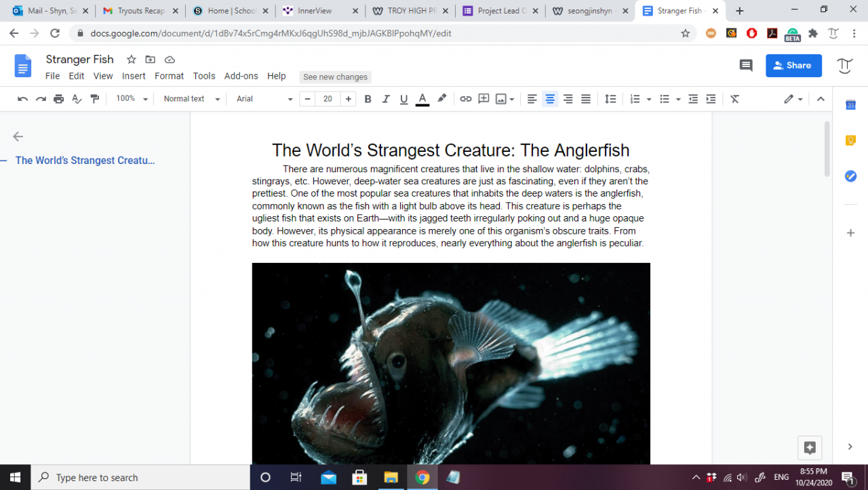868x490 pixels.
Task: Switch to the InnerView browser tab
Action: pos(320,11)
